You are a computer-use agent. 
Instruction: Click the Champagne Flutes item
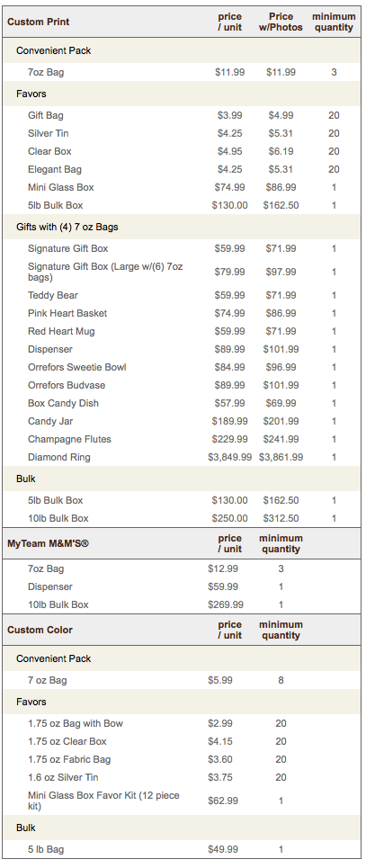pyautogui.click(x=69, y=439)
